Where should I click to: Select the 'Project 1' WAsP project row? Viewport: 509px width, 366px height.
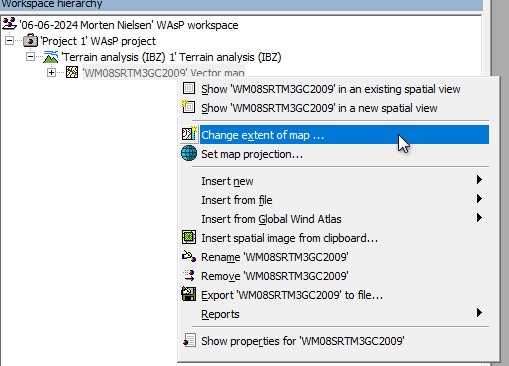tap(98, 41)
